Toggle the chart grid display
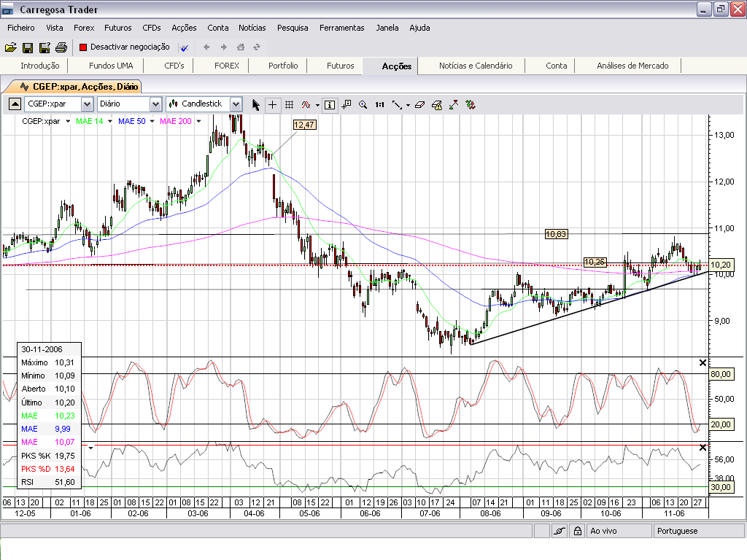 click(289, 104)
